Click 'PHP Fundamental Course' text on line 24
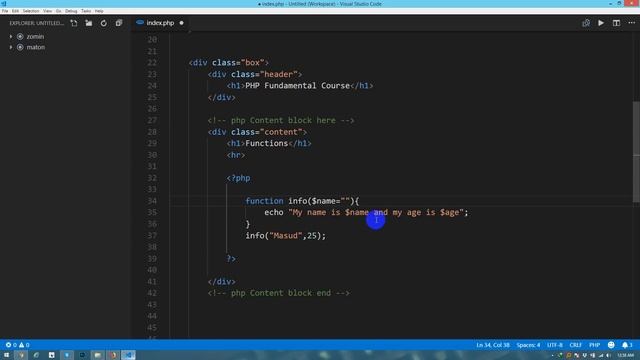Image resolution: width=640 pixels, height=360 pixels. (x=298, y=86)
